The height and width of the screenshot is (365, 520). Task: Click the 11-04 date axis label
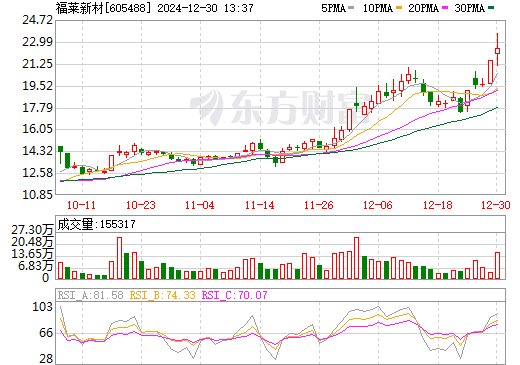tap(200, 205)
